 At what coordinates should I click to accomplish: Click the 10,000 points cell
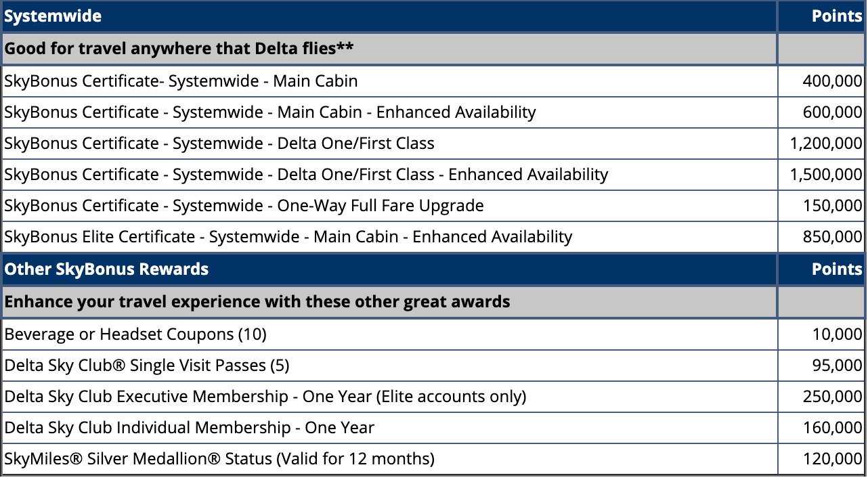[x=837, y=334]
